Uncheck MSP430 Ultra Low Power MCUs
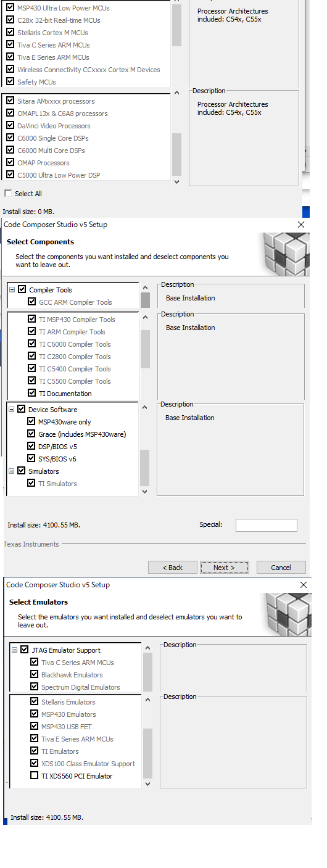327x868 pixels. [10, 8]
